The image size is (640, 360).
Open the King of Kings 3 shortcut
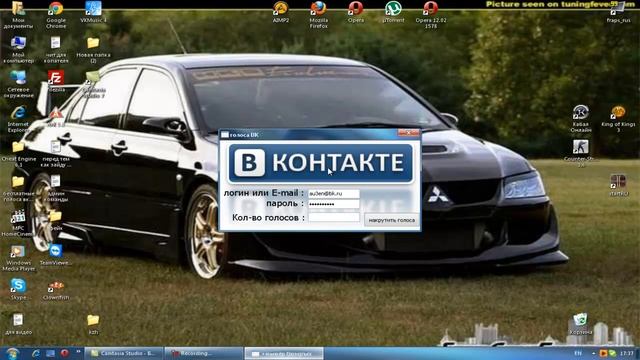[x=618, y=119]
